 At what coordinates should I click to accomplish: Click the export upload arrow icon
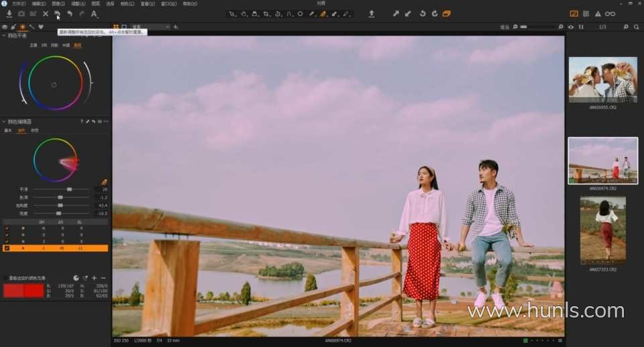pyautogui.click(x=372, y=13)
